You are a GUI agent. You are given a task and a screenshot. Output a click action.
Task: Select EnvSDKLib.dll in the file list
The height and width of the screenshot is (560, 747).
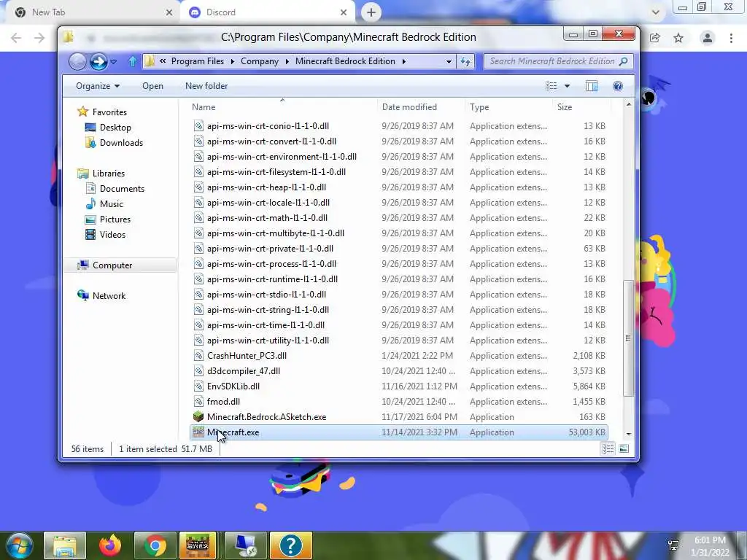click(x=233, y=386)
